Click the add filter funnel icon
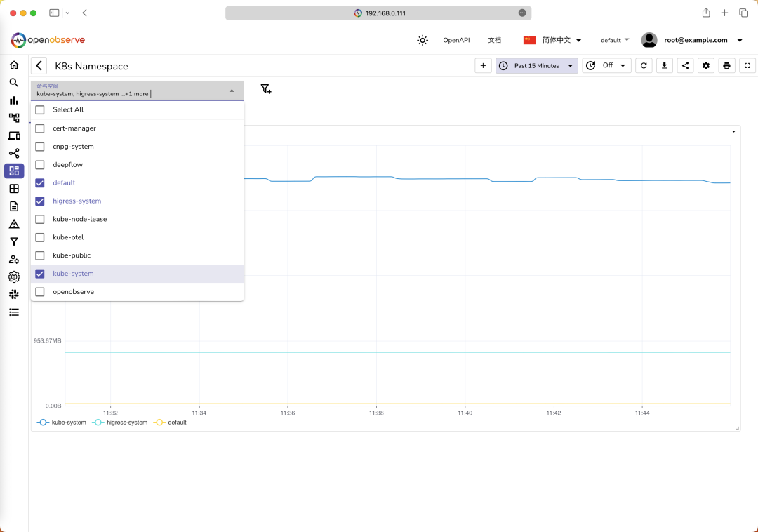 [266, 89]
